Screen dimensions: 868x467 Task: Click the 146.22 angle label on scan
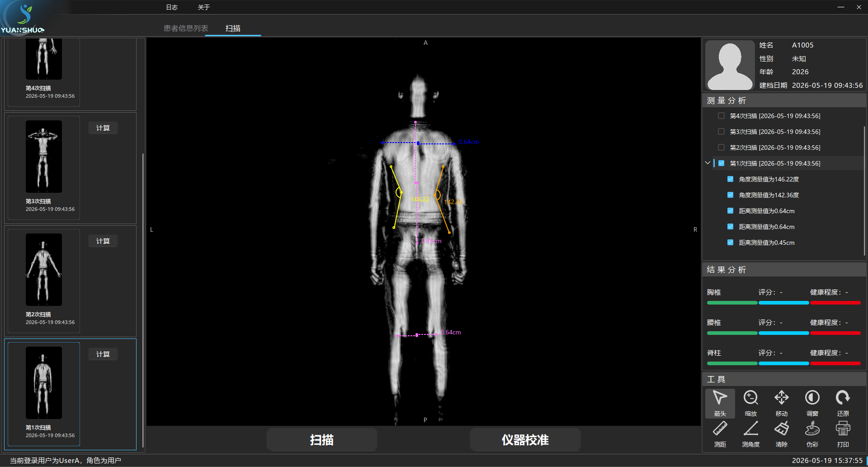(x=420, y=199)
